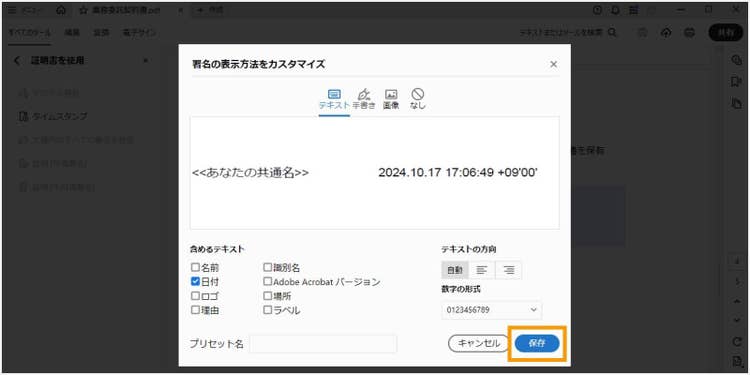750x375 pixels.
Task: Click the キャンセル button
Action: [x=478, y=343]
